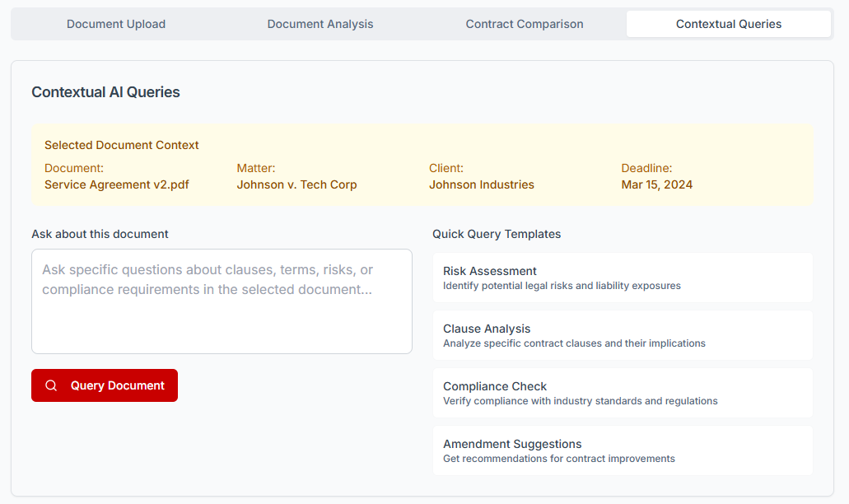The width and height of the screenshot is (849, 504).
Task: Click the Mar 15, 2024 deadline date
Action: point(657,184)
